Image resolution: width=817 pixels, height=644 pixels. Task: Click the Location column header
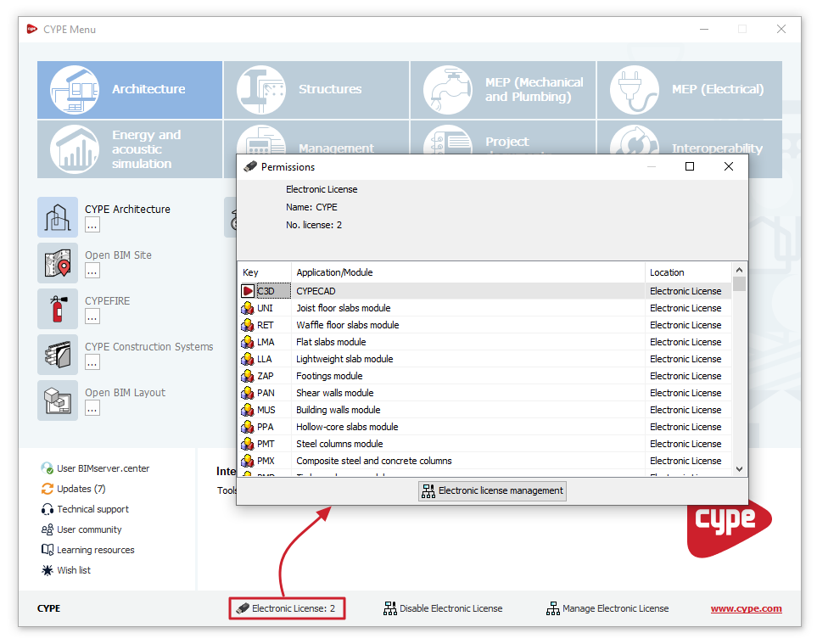[x=688, y=272]
